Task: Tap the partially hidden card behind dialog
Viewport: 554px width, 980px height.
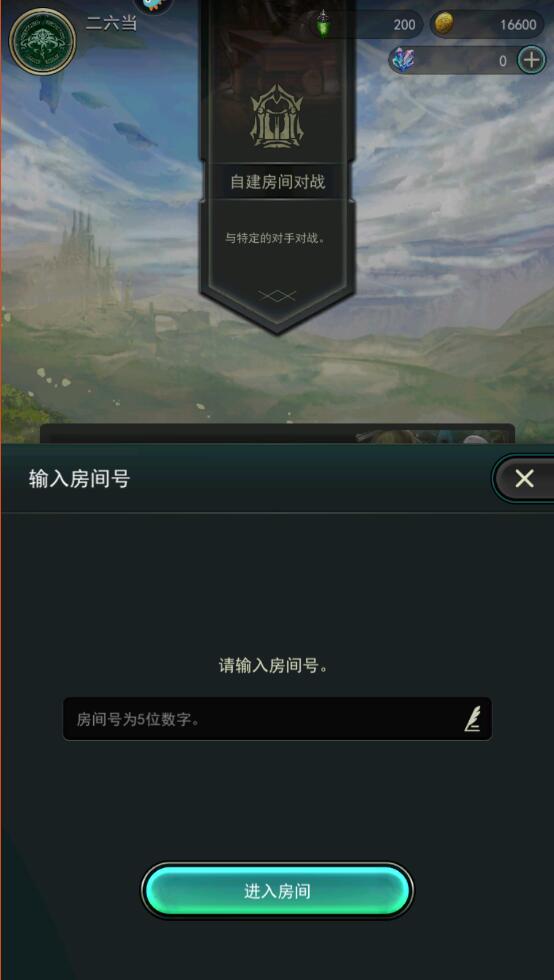Action: pyautogui.click(x=277, y=434)
